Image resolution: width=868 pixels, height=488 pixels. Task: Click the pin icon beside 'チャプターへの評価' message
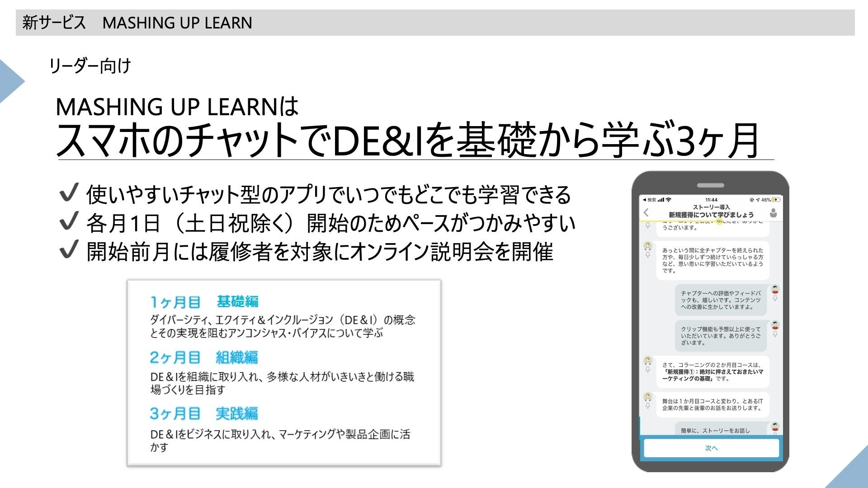pyautogui.click(x=775, y=299)
